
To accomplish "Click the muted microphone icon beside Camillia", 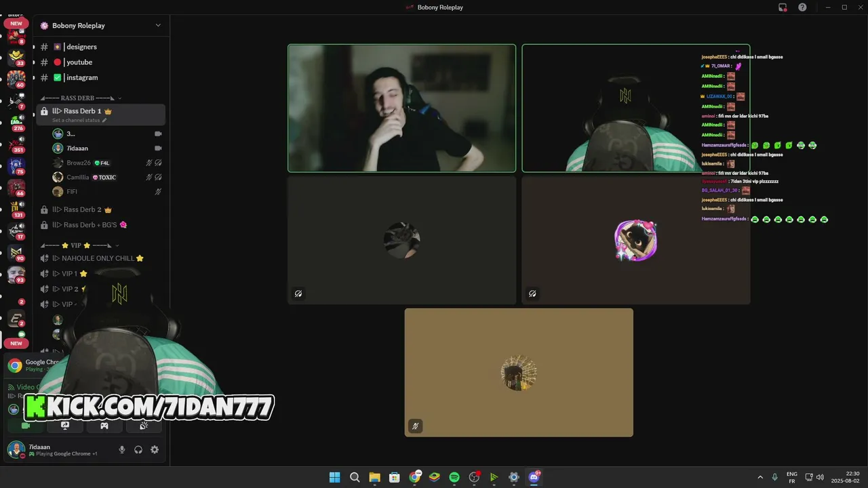I will [x=149, y=177].
